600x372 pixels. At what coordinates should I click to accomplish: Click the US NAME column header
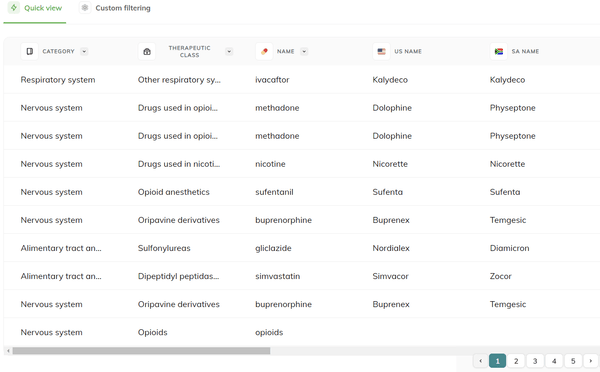point(408,51)
